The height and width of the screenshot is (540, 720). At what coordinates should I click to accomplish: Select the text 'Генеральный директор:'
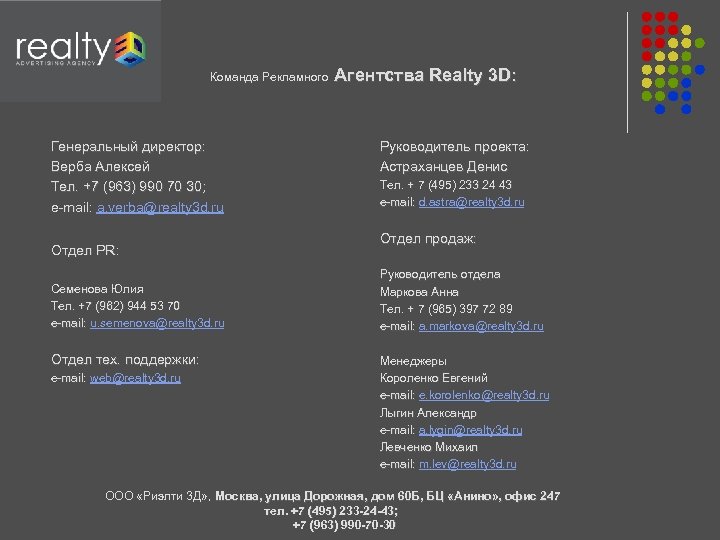click(128, 147)
